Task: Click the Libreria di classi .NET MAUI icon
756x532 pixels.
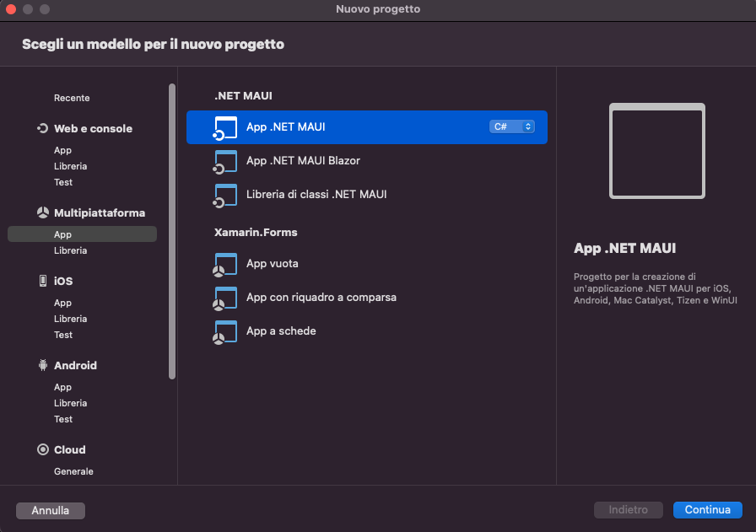Action: [224, 196]
